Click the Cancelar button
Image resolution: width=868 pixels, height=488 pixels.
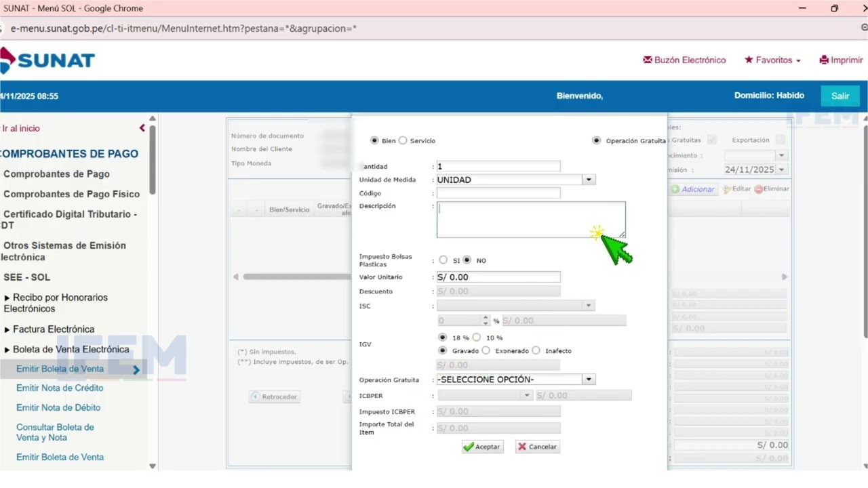coord(538,447)
